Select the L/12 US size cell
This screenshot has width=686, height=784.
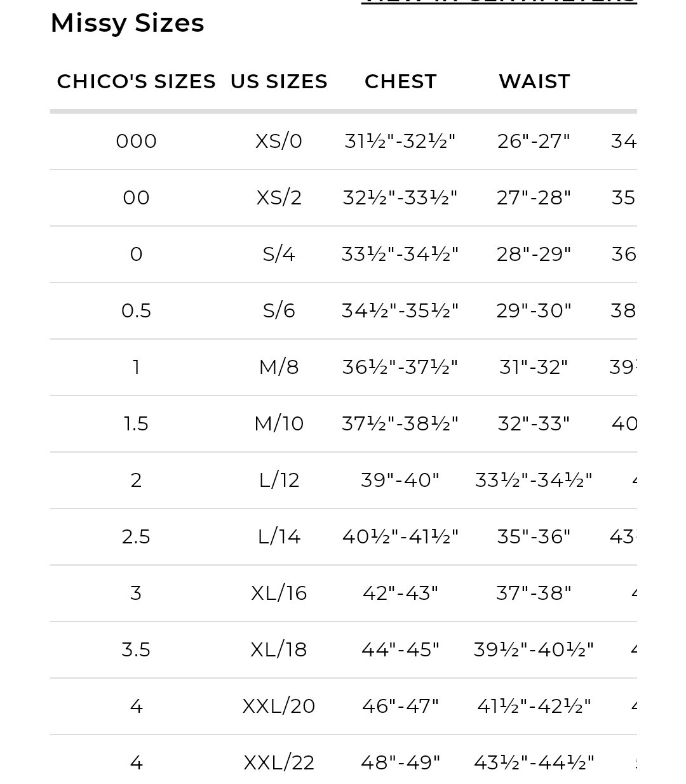279,480
